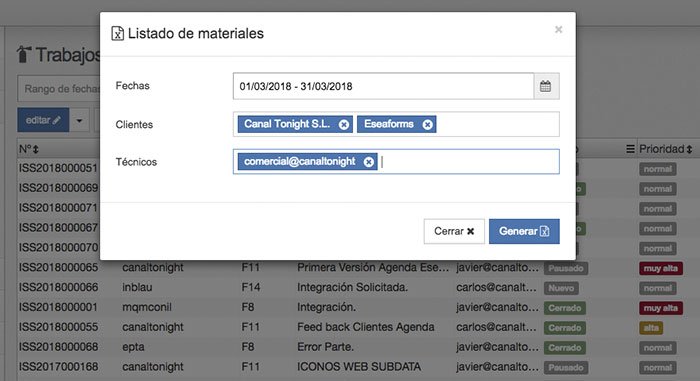Click the mqmconil client cell

[147, 307]
